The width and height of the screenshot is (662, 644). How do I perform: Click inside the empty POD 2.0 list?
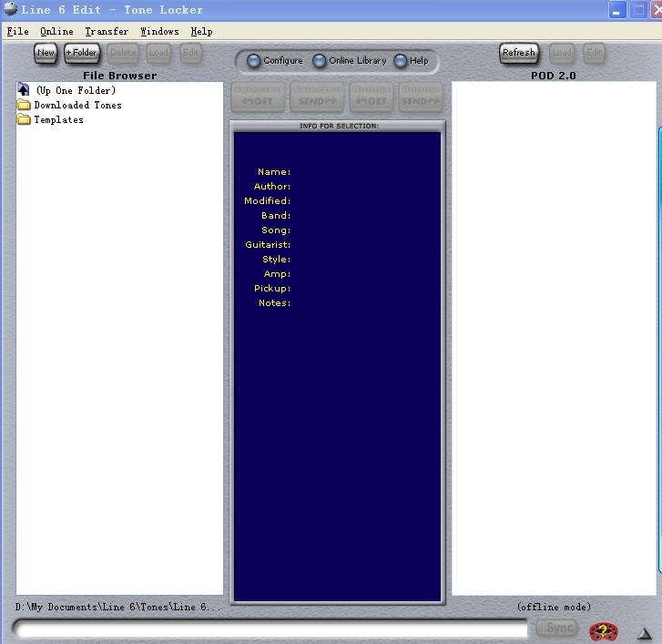pyautogui.click(x=554, y=338)
